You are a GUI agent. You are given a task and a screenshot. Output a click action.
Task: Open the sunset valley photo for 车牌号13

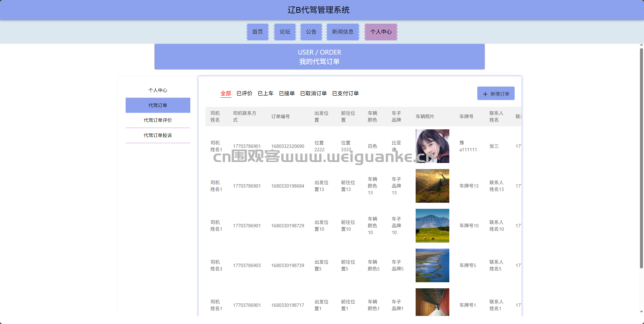[x=432, y=186]
